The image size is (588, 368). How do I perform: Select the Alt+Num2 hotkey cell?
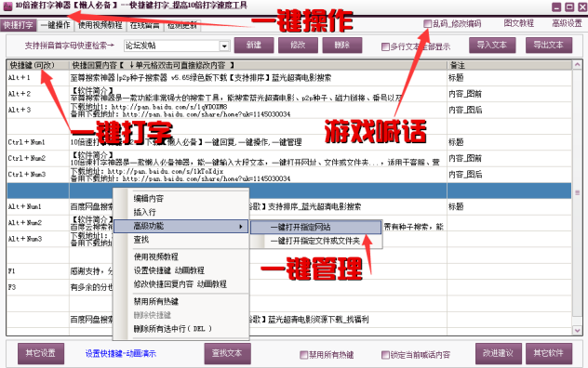pyautogui.click(x=37, y=223)
